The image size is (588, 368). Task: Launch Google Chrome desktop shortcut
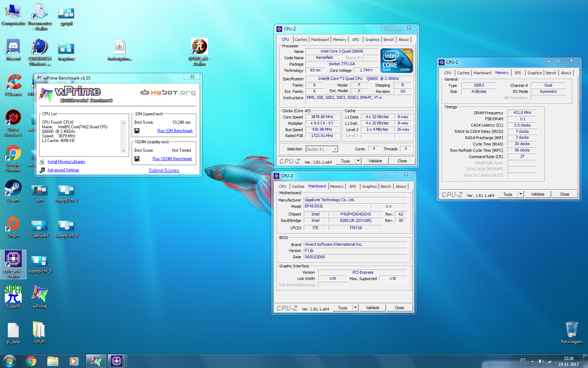[x=13, y=158]
